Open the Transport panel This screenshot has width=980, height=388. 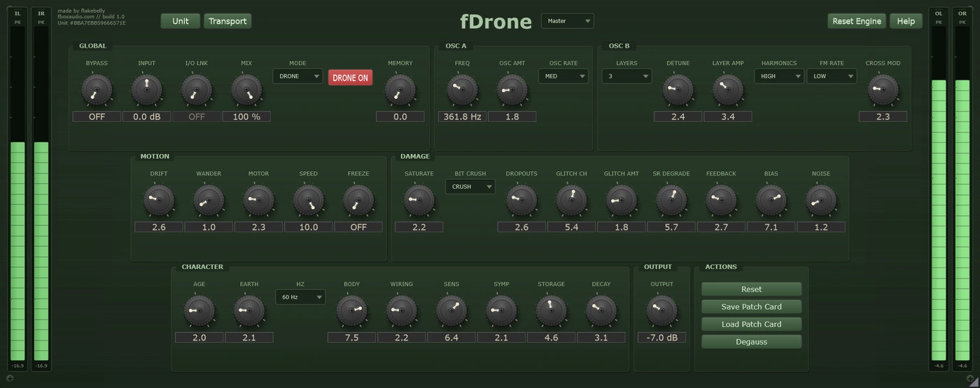click(x=227, y=21)
